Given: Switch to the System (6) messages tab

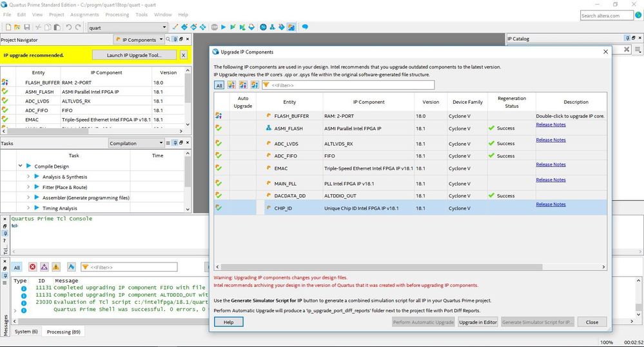Looking at the screenshot, I should coord(26,332).
